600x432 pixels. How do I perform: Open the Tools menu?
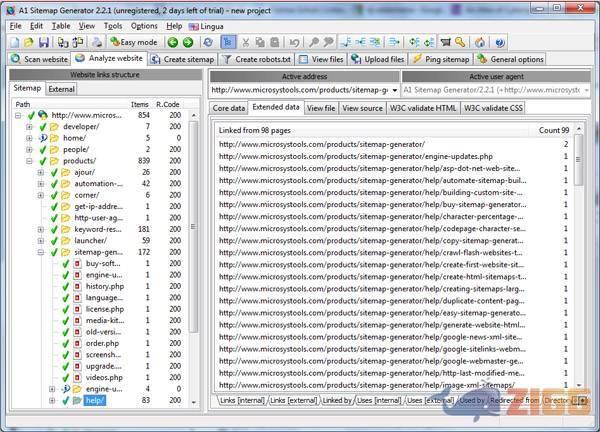(113, 26)
